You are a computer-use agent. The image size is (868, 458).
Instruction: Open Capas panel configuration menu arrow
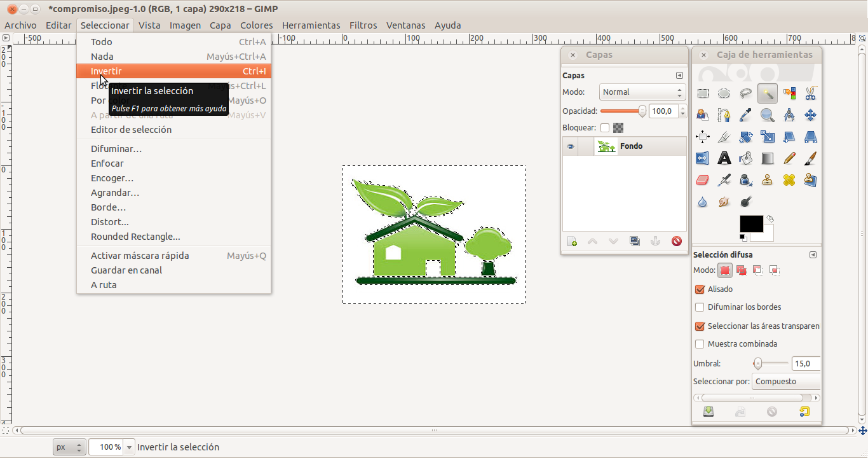pyautogui.click(x=679, y=75)
